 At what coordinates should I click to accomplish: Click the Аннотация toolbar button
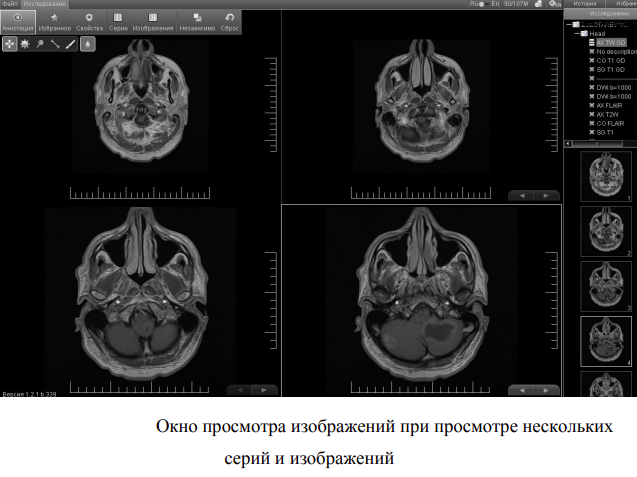[19, 23]
